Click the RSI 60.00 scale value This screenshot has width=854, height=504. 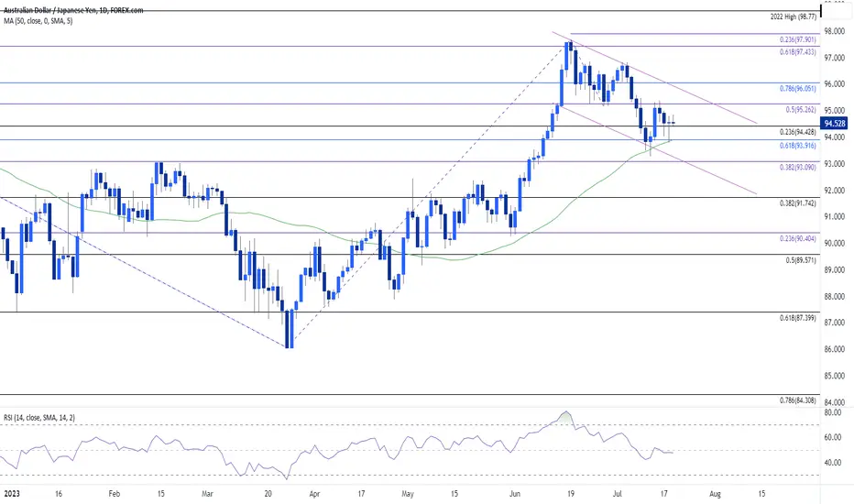point(833,437)
